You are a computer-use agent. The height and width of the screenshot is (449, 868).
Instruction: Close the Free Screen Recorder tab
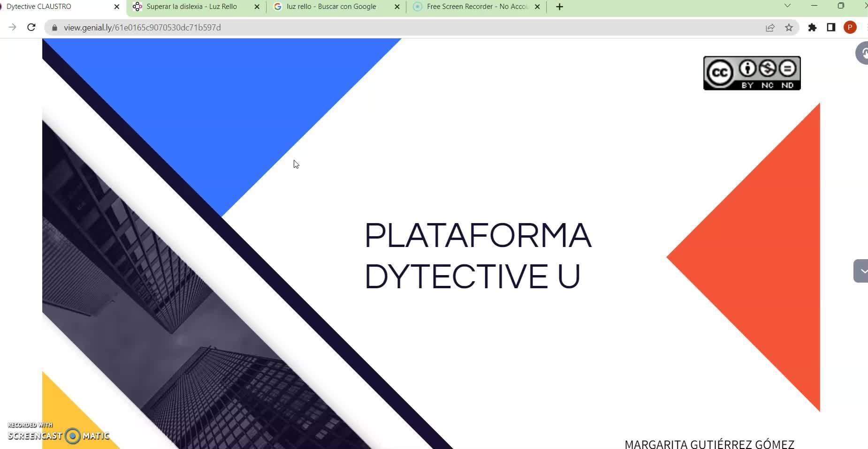(537, 7)
